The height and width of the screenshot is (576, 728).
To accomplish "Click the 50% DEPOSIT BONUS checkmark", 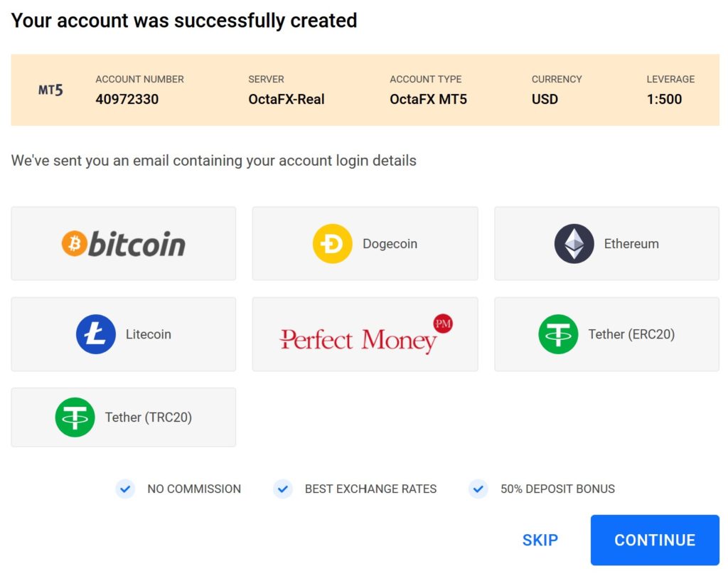I will (x=478, y=489).
